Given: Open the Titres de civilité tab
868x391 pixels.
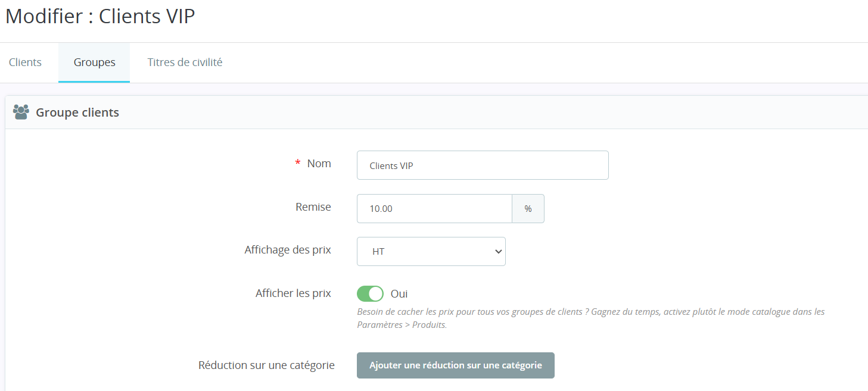Looking at the screenshot, I should pos(185,62).
